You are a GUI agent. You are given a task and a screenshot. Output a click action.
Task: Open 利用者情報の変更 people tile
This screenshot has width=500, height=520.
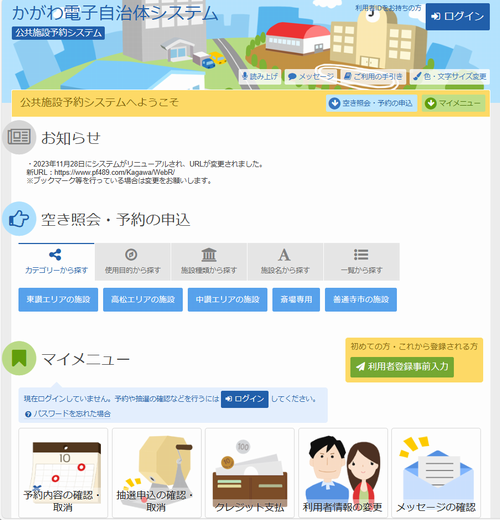coord(343,473)
